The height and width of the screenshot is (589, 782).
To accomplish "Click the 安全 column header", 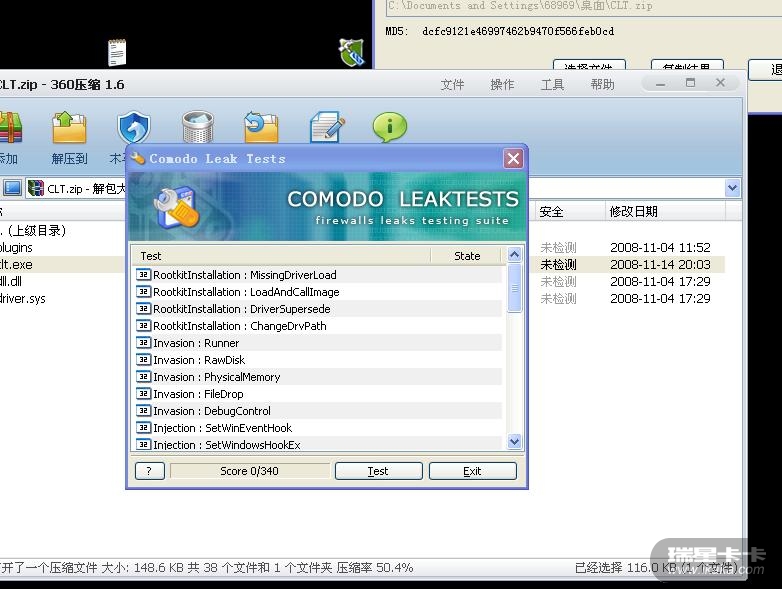I will [x=570, y=211].
